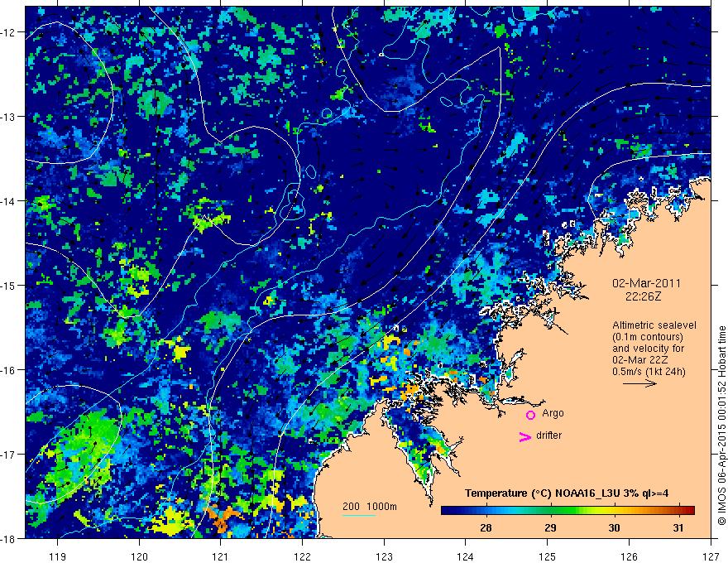This screenshot has height=563, width=728.
Task: Click the 'Altimetric sealevel' caption line
Action: pyautogui.click(x=654, y=325)
